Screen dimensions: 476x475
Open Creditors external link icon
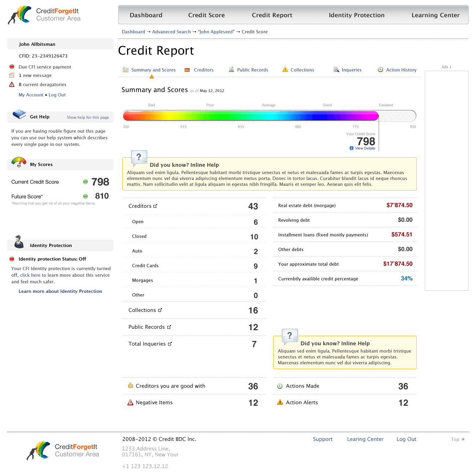[155, 206]
